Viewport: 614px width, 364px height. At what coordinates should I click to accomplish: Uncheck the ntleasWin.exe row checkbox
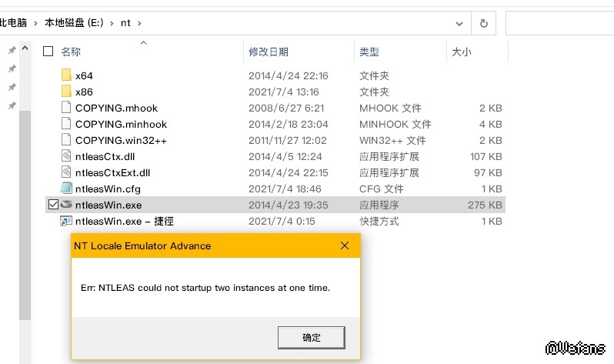(x=53, y=205)
